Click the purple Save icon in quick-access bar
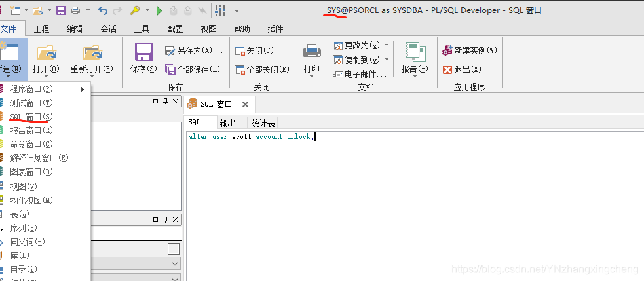 (61, 10)
